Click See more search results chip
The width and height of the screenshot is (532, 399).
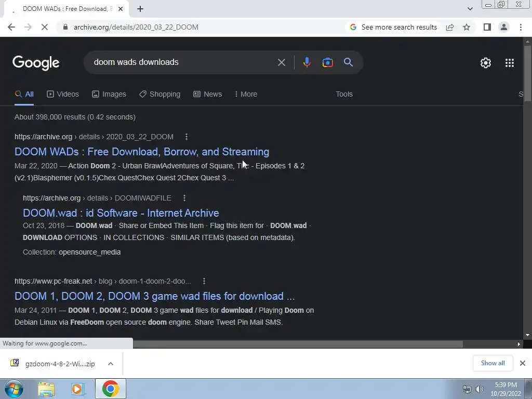[394, 27]
